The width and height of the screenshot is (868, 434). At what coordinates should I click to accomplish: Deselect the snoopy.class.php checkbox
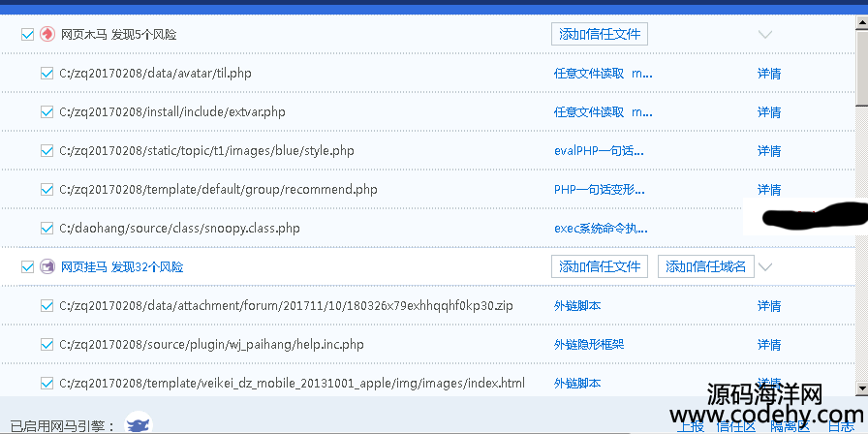coord(46,228)
